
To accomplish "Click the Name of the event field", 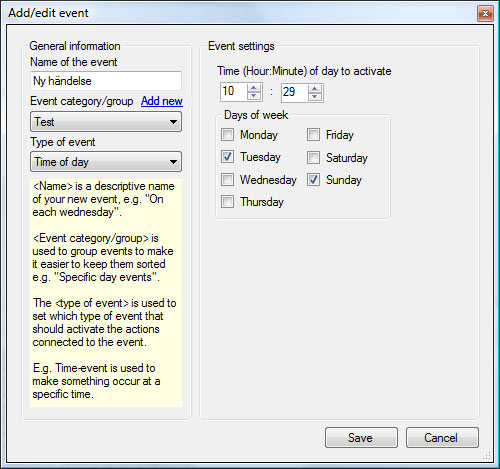I will [x=106, y=81].
